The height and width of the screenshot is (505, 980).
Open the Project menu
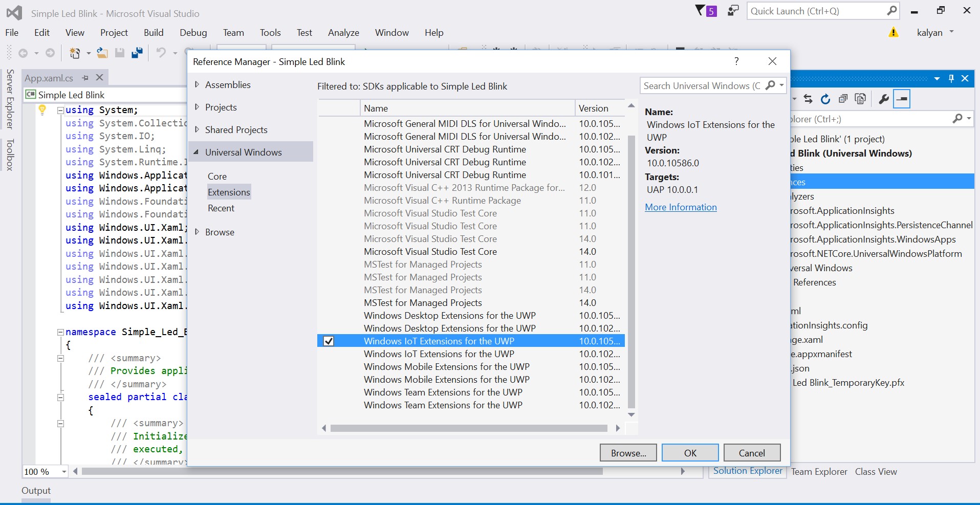coord(114,32)
